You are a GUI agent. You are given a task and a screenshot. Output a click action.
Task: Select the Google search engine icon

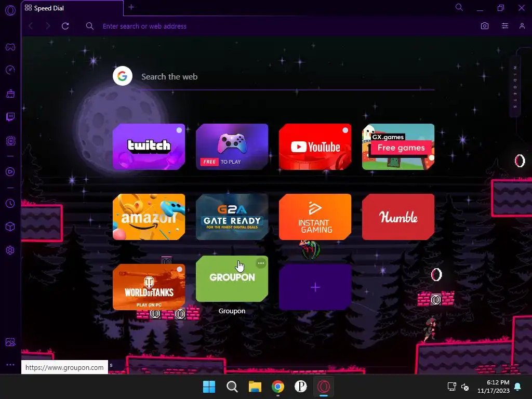pos(123,76)
